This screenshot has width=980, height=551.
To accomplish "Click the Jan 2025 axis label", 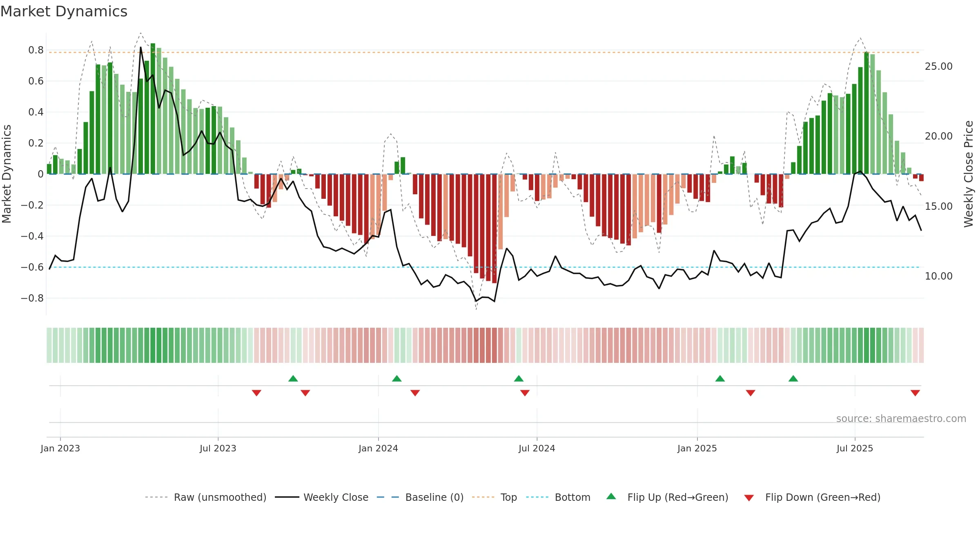I will (x=697, y=448).
